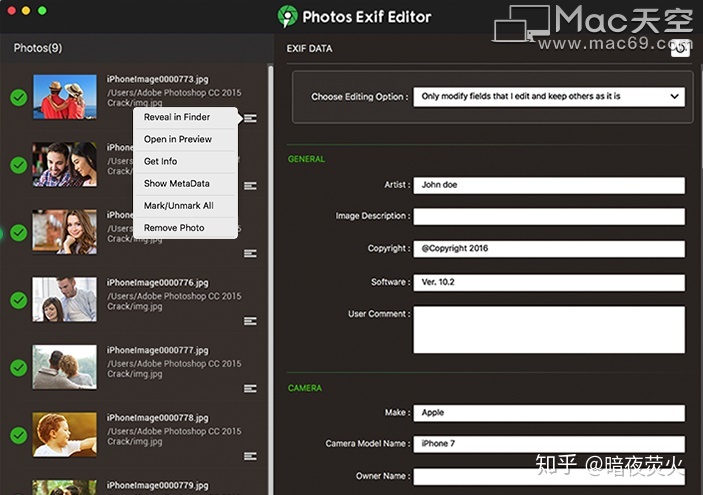Click the Copyright field with @Copyright 2016
Screen dimensions: 703x495
coord(549,249)
